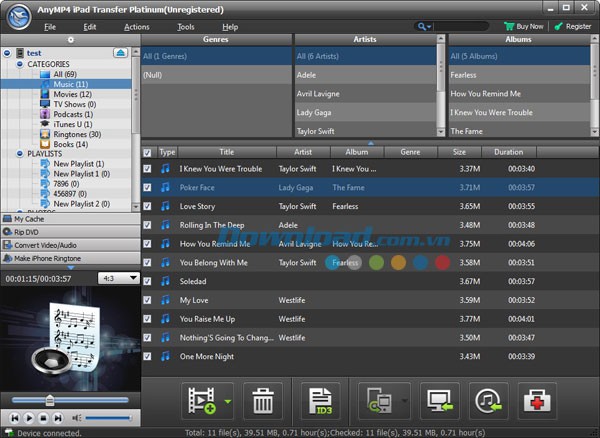This screenshot has width=600, height=438.
Task: Skip to next track
Action: (58, 418)
